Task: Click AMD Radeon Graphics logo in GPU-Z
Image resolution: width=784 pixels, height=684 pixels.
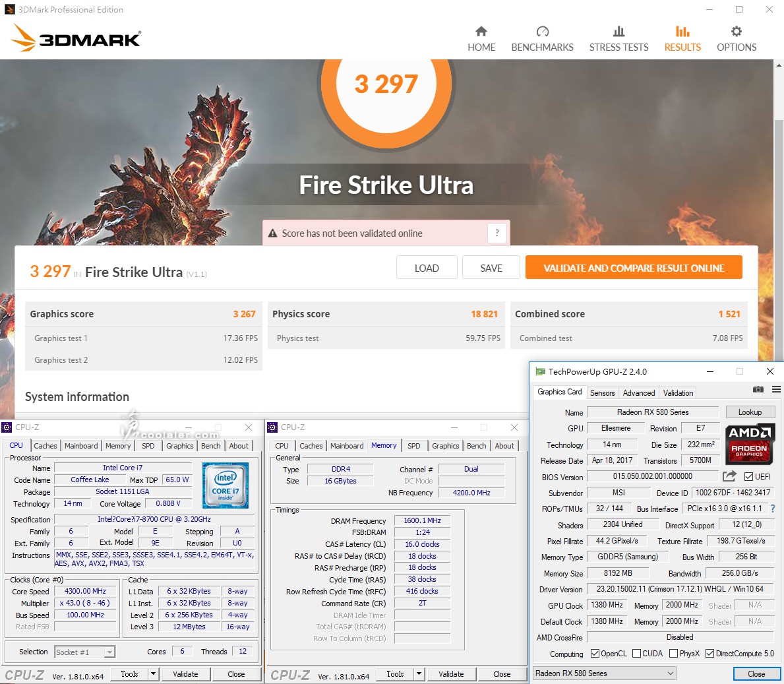Action: click(749, 443)
